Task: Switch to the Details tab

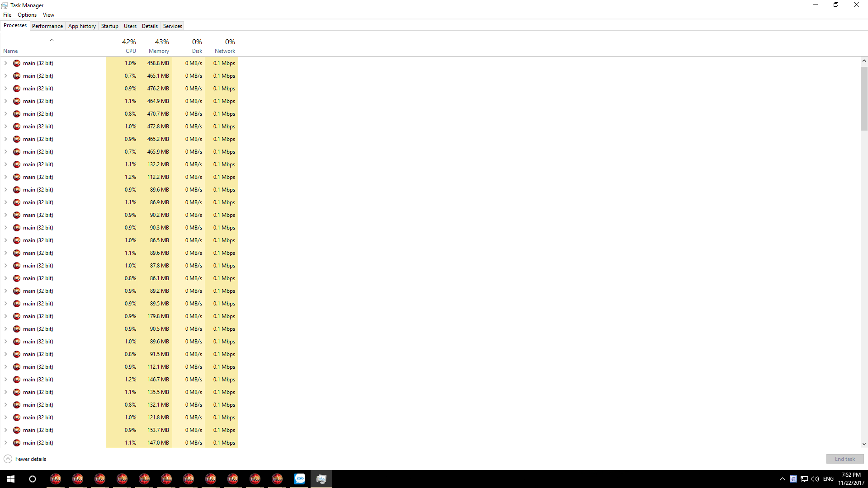Action: click(x=150, y=26)
